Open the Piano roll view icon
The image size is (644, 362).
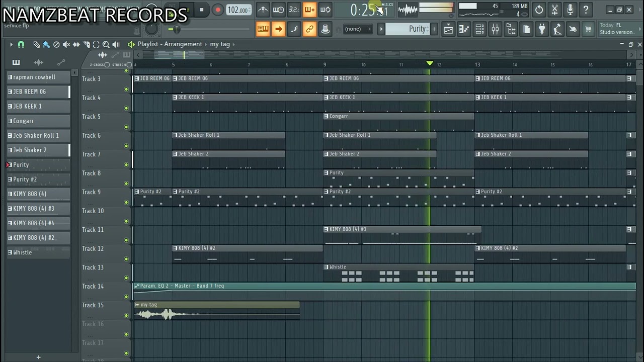(x=464, y=29)
